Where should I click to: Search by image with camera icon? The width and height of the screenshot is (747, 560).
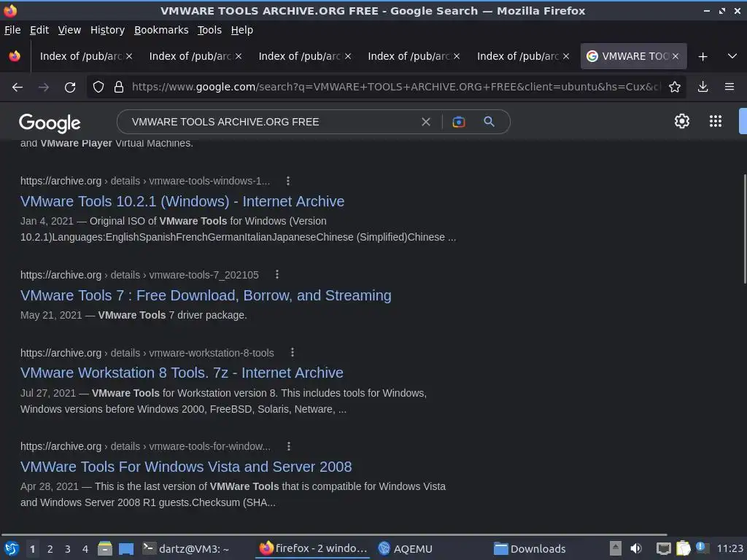pos(458,122)
